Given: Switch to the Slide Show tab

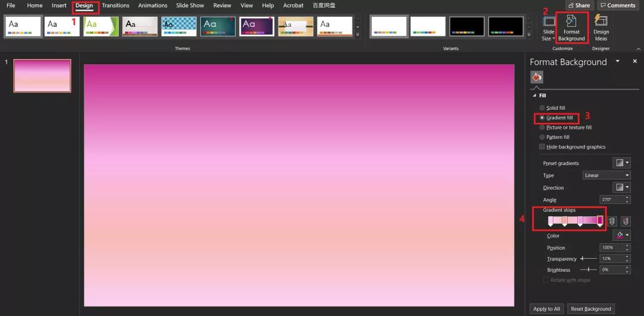Looking at the screenshot, I should point(190,6).
